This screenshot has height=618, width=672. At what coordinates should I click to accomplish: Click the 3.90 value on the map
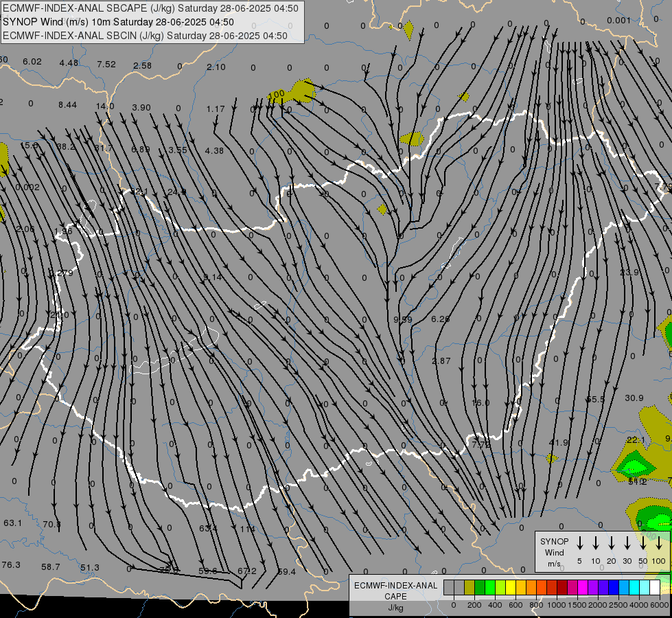[x=141, y=108]
